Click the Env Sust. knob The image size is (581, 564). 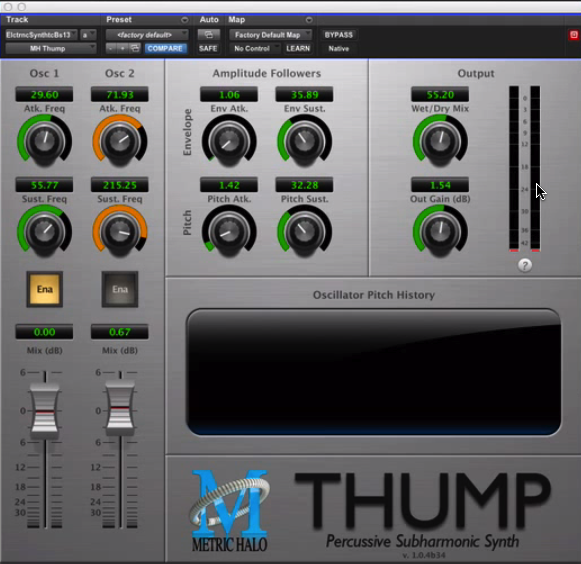click(305, 141)
